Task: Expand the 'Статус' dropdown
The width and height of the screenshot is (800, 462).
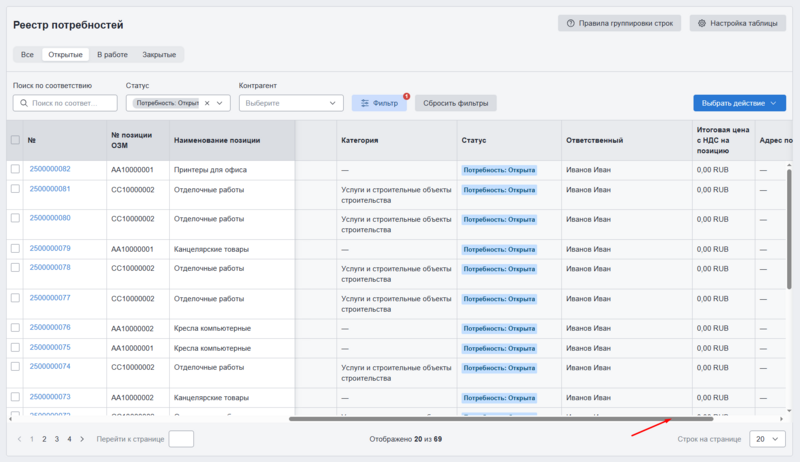Action: click(221, 103)
